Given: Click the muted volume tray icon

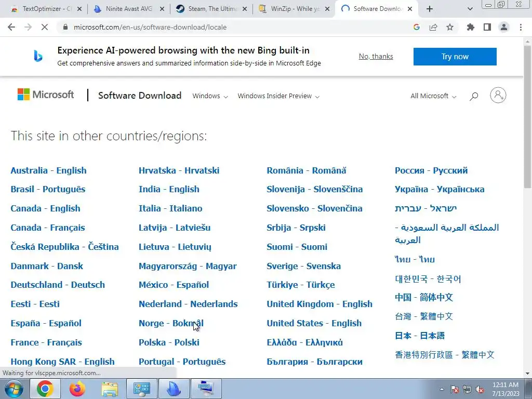Looking at the screenshot, I should point(480,389).
